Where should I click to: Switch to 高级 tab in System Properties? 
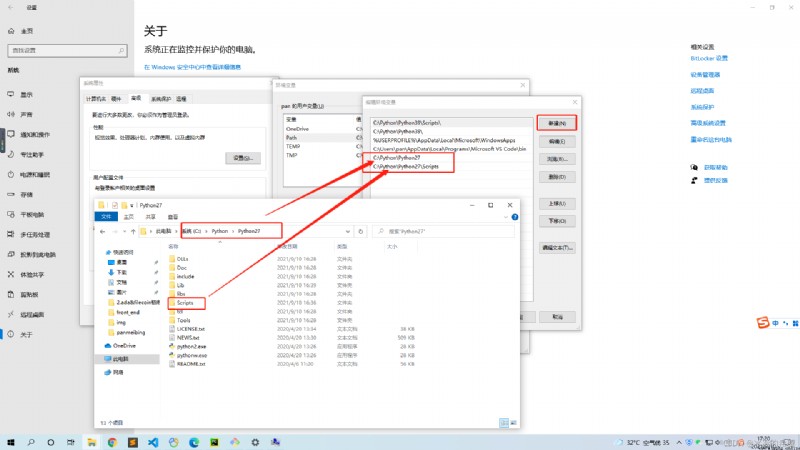[136, 98]
